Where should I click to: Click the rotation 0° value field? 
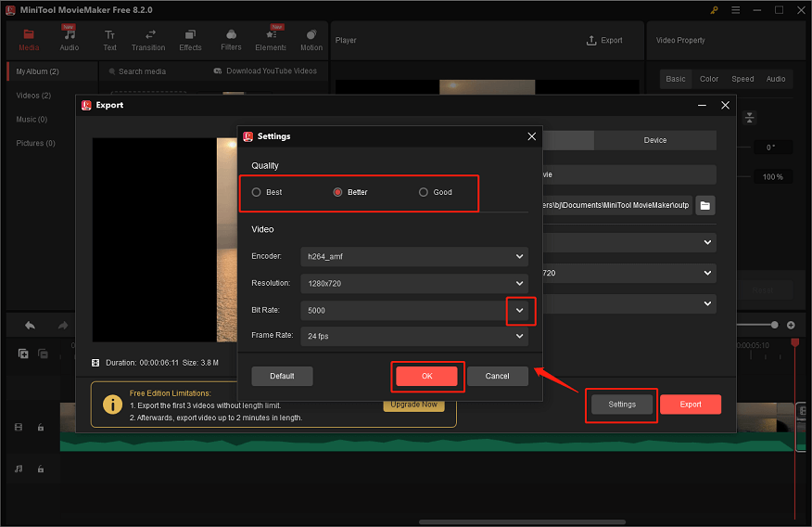(771, 148)
